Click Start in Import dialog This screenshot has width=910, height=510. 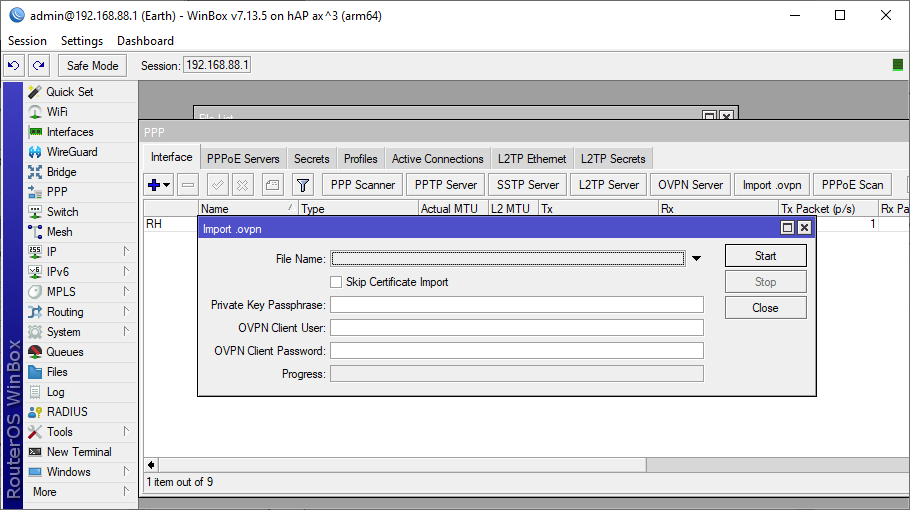point(765,256)
